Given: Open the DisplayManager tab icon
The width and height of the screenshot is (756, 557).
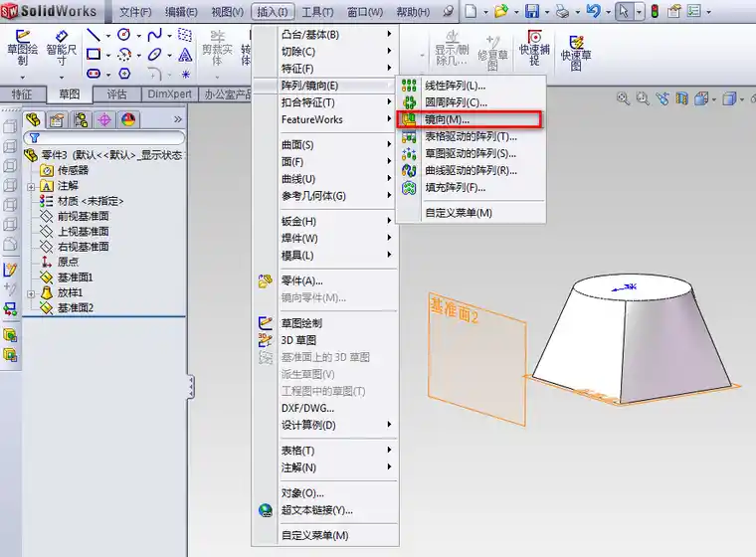Looking at the screenshot, I should point(128,119).
